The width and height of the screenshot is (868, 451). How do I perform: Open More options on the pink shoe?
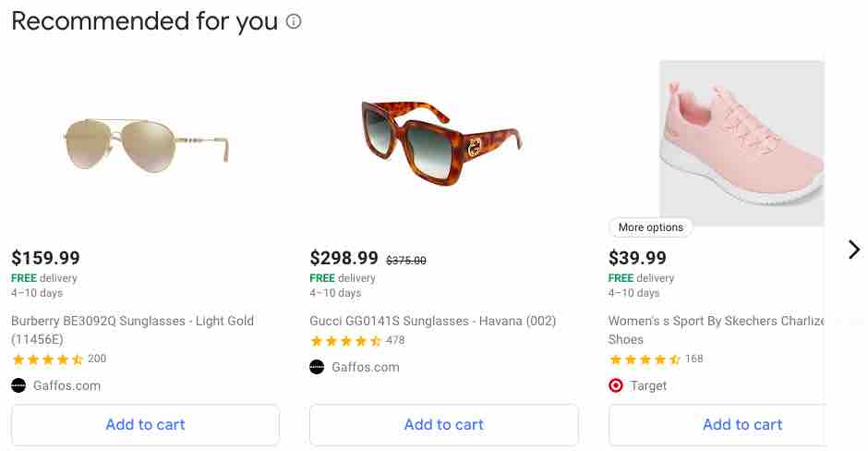650,227
